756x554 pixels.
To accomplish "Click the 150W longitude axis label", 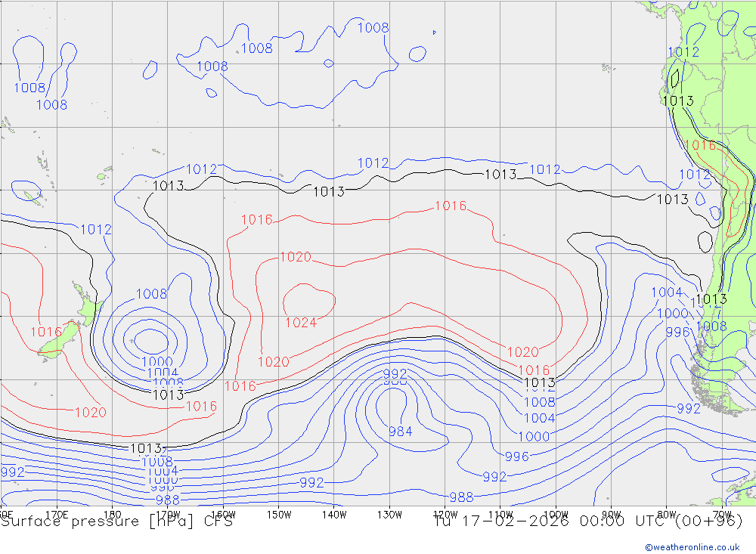I will point(279,515).
